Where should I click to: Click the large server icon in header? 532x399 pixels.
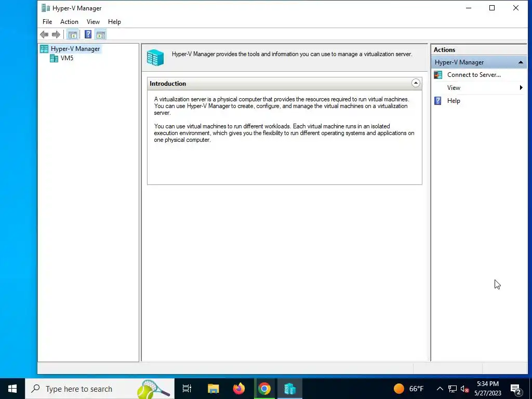click(x=155, y=57)
